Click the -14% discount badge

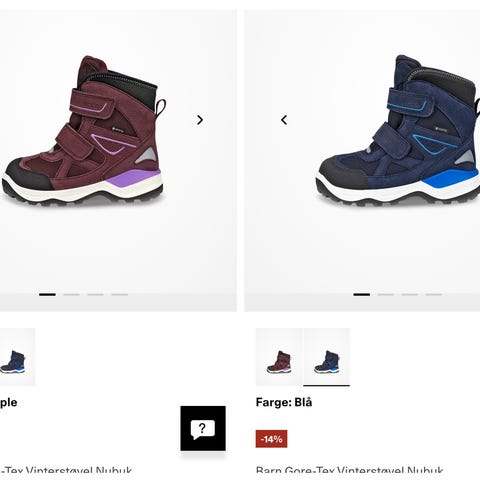coord(271,439)
